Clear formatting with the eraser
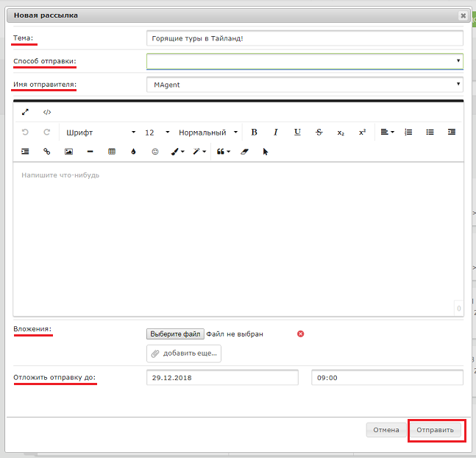The height and width of the screenshot is (458, 476). (x=244, y=152)
